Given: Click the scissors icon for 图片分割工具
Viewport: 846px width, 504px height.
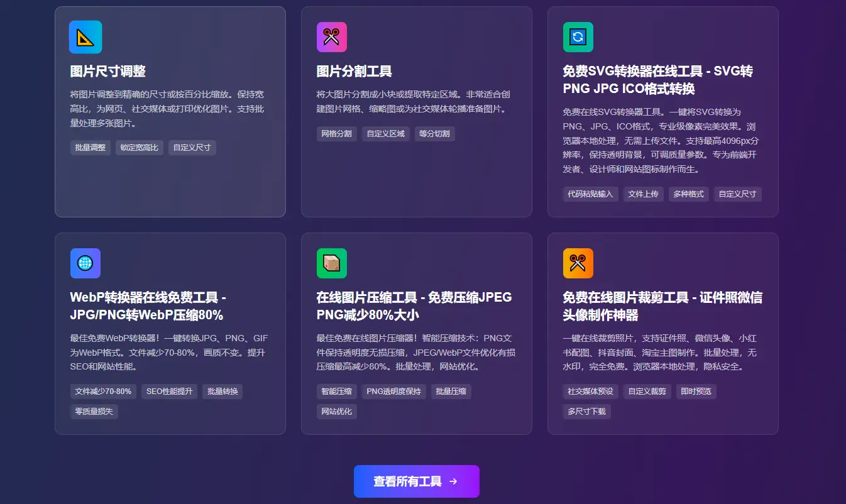Looking at the screenshot, I should click(331, 37).
